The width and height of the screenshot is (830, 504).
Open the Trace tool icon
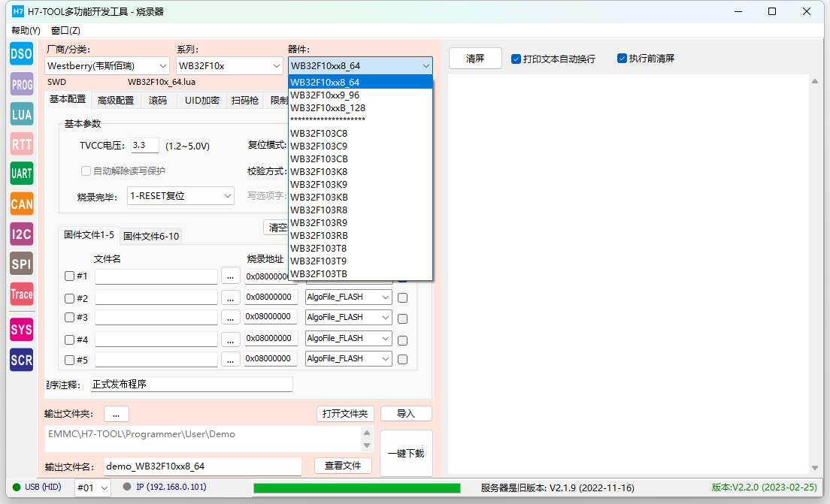[22, 294]
